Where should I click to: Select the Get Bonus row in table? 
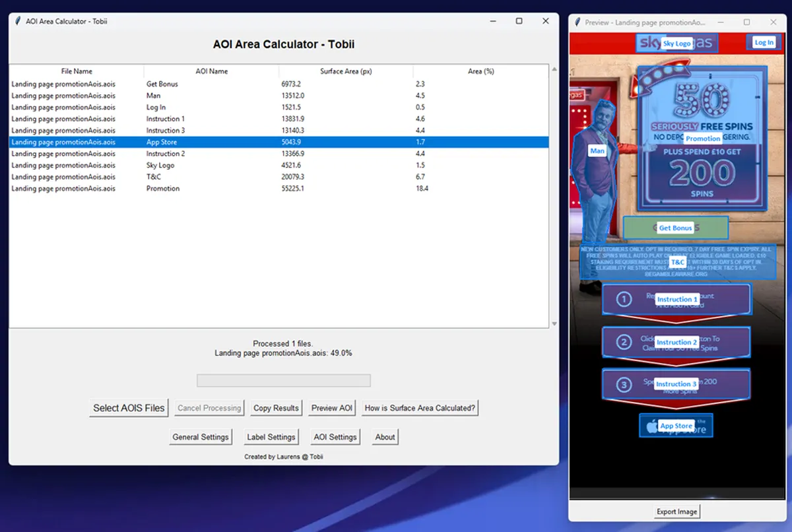point(162,84)
